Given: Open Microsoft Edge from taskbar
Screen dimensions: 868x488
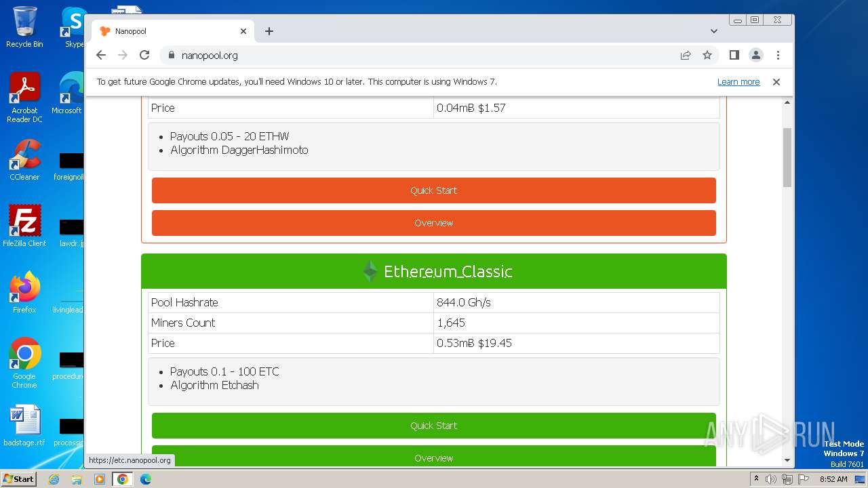Looking at the screenshot, I should point(146,479).
